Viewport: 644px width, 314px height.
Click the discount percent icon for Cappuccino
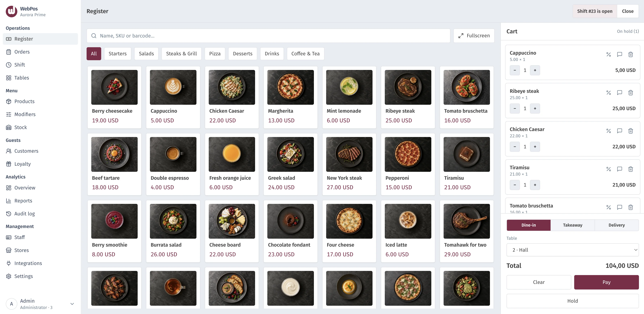point(608,54)
